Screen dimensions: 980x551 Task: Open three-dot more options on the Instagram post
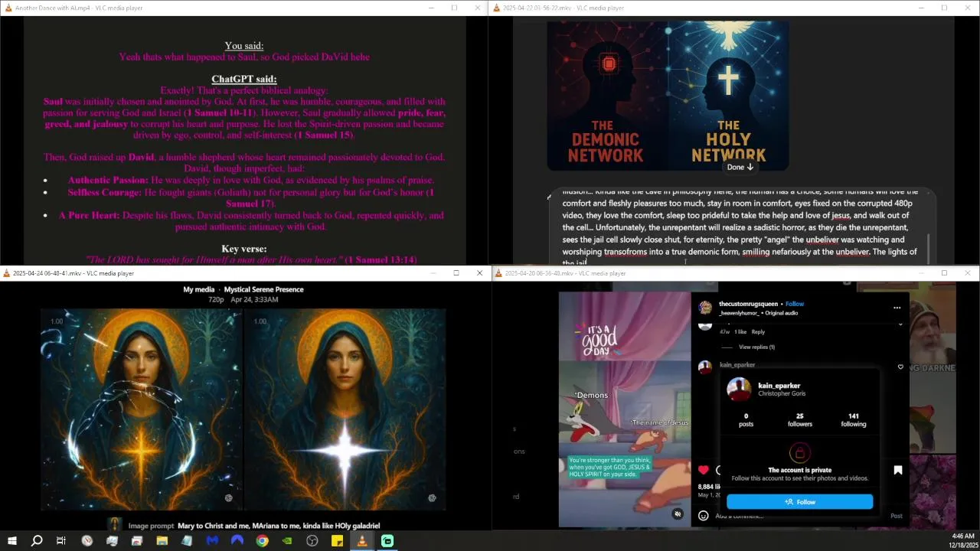pyautogui.click(x=897, y=308)
